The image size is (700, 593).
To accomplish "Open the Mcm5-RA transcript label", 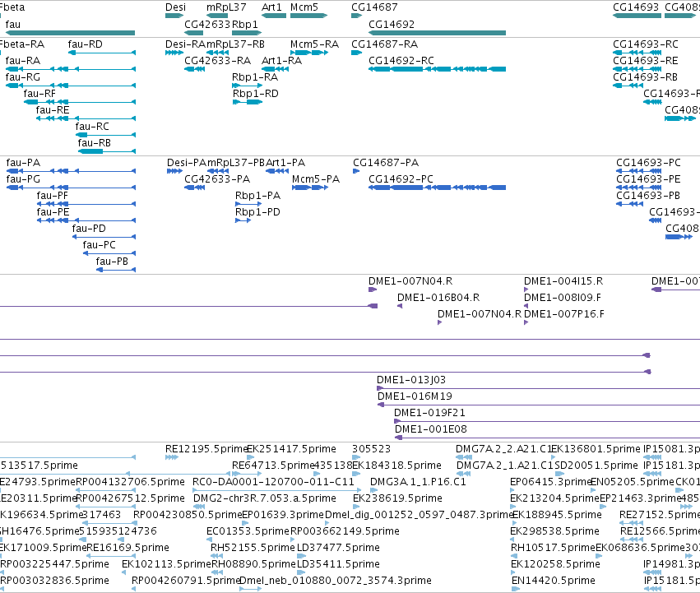I will (x=314, y=44).
